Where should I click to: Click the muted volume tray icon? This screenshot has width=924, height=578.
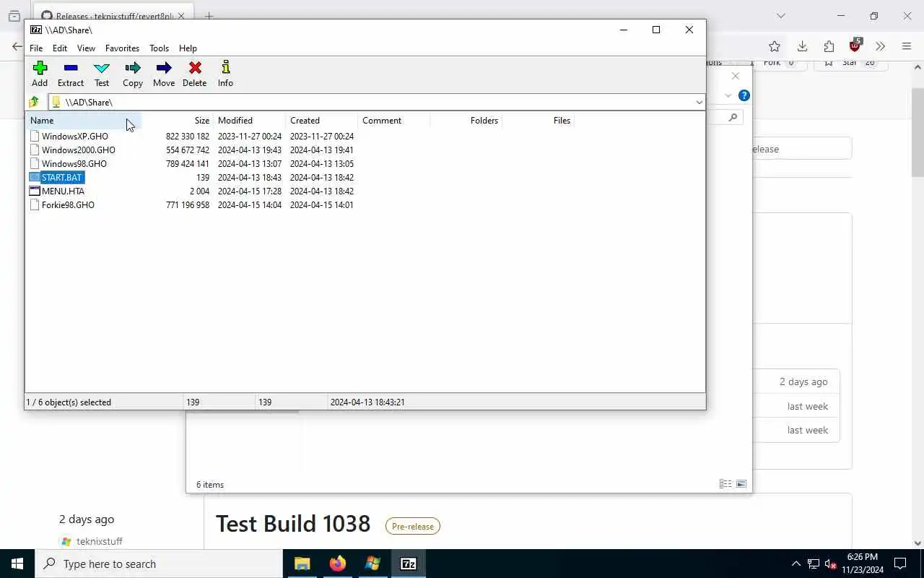pos(830,564)
